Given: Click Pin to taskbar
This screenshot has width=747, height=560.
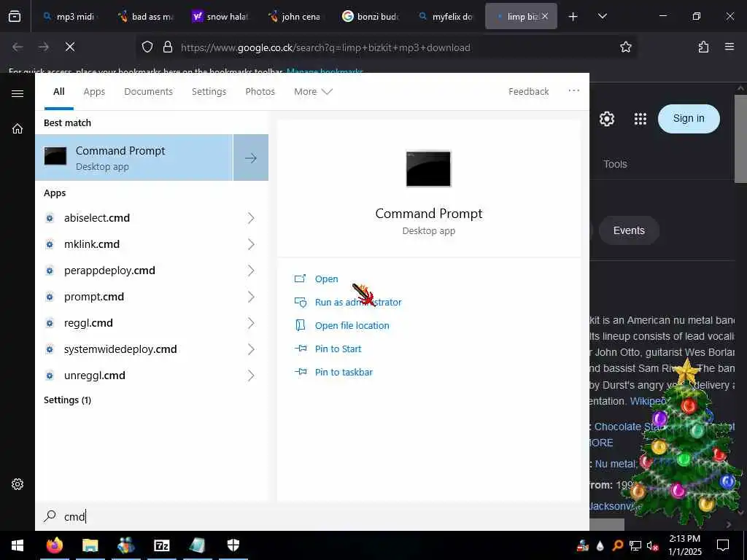Looking at the screenshot, I should pyautogui.click(x=344, y=373).
